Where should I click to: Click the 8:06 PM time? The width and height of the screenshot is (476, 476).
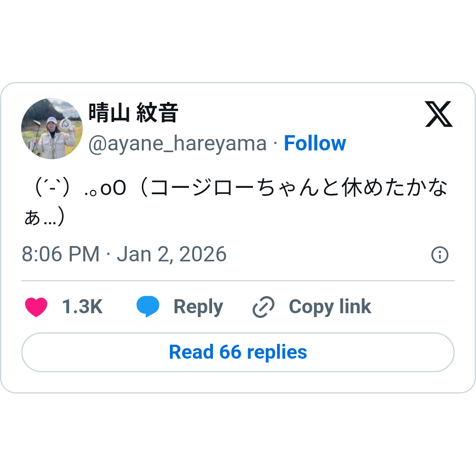click(x=60, y=255)
